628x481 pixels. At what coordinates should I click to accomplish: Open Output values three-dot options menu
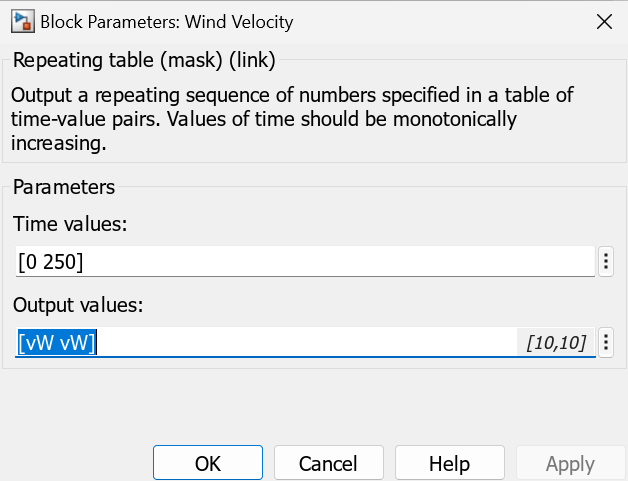coord(605,343)
